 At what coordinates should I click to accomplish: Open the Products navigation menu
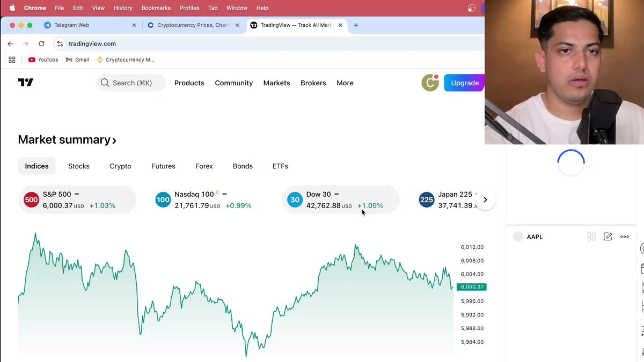click(x=189, y=83)
